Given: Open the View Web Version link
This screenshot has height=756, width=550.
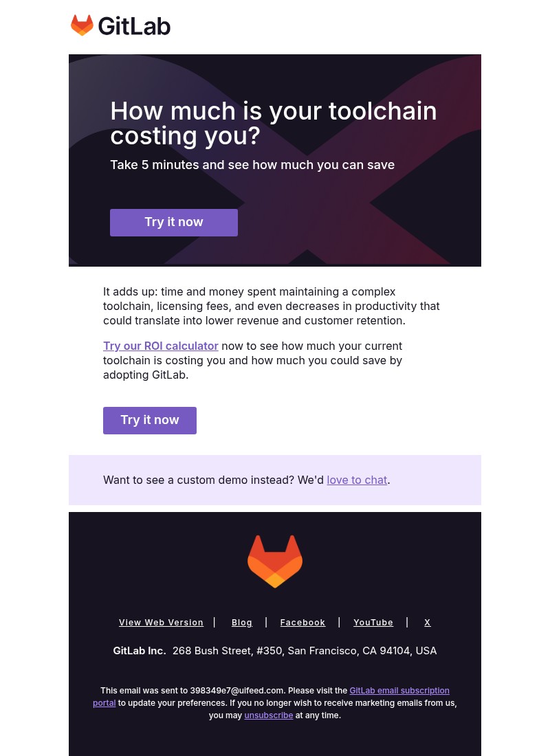Looking at the screenshot, I should tap(161, 622).
